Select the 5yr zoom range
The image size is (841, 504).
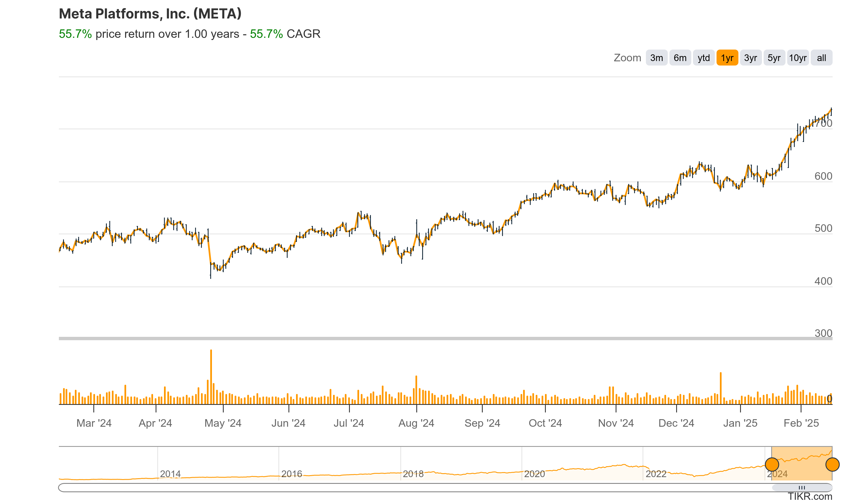click(x=774, y=58)
